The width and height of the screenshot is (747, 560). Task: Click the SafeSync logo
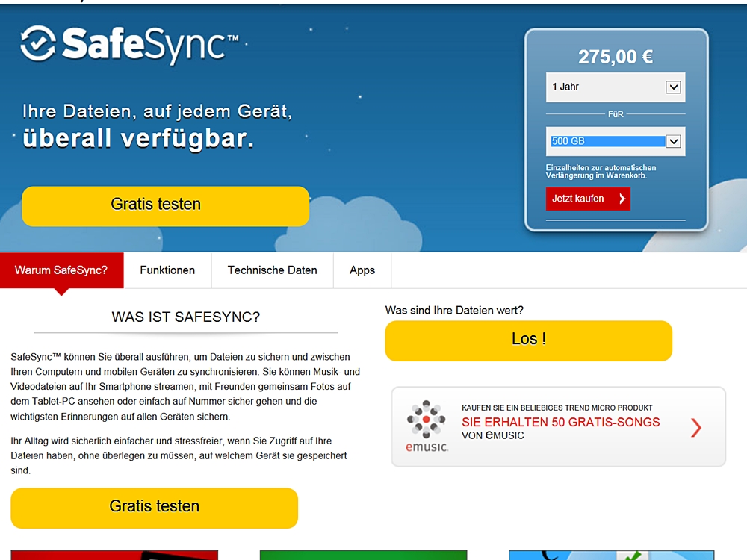point(129,44)
